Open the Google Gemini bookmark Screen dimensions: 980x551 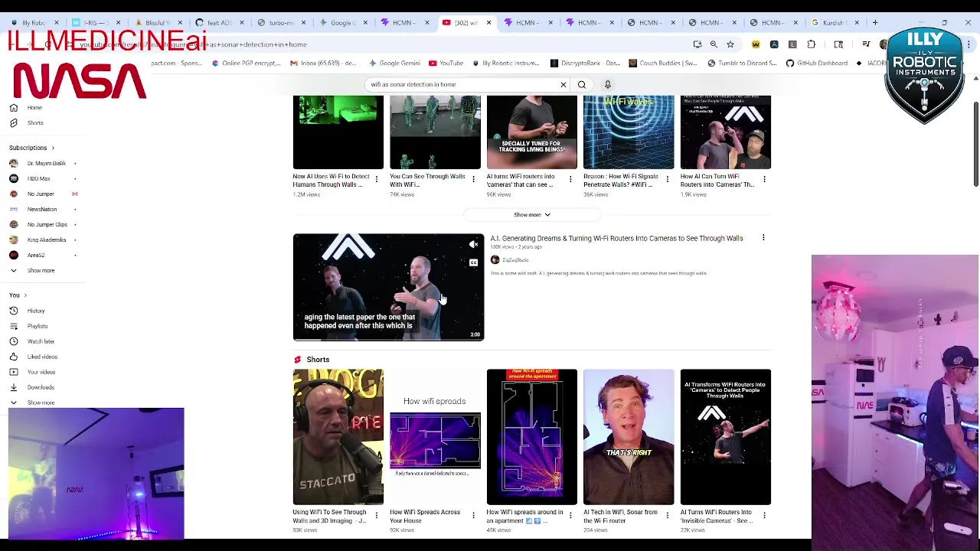(x=394, y=64)
